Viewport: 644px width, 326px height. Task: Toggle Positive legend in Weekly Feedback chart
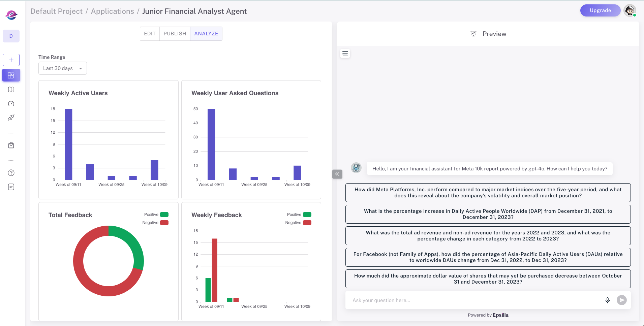[299, 215]
